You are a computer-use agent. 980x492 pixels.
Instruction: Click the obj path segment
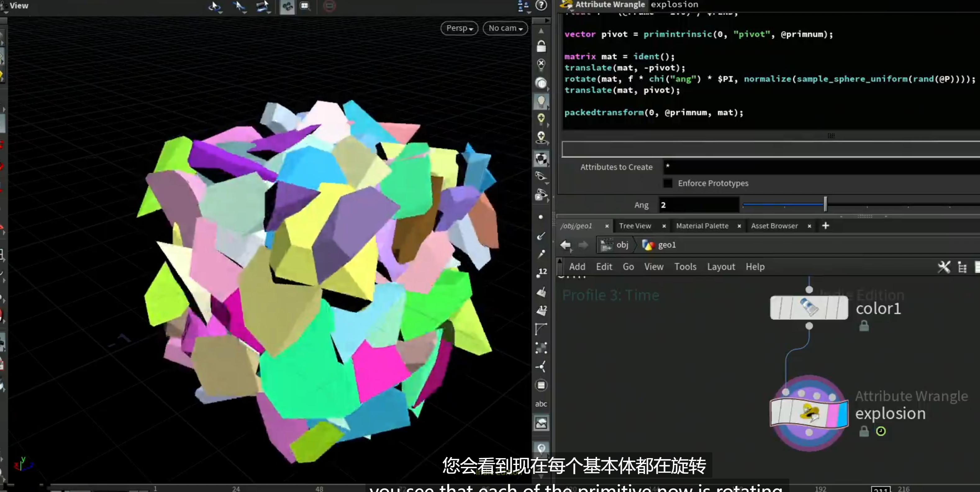[615, 245]
